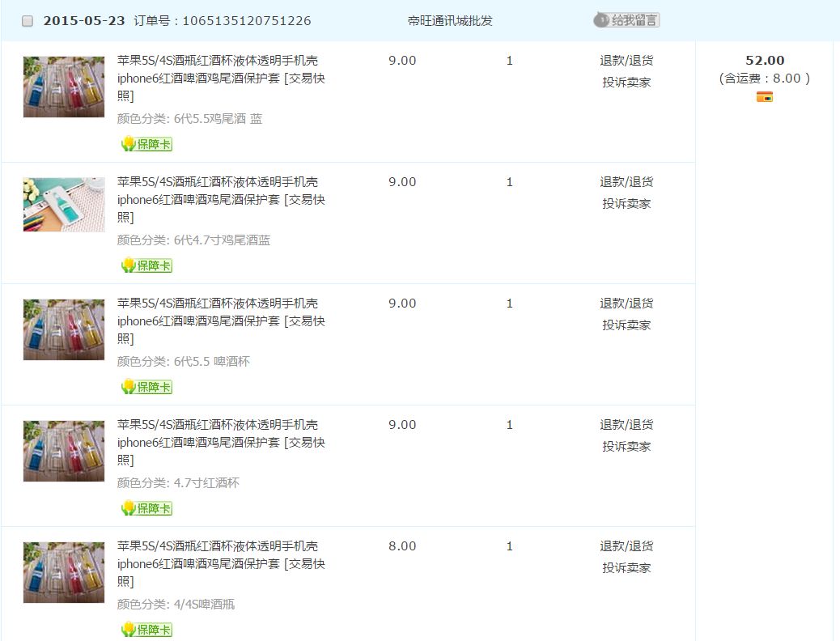Click the 8.00 unit price of 4/4S啤酒瓶
The width and height of the screenshot is (840, 641).
(402, 546)
